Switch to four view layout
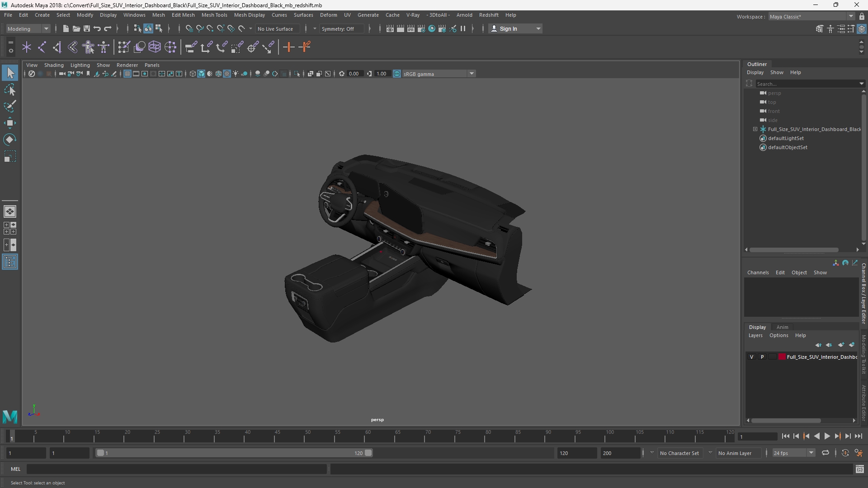The image size is (868, 488). pos(10,228)
